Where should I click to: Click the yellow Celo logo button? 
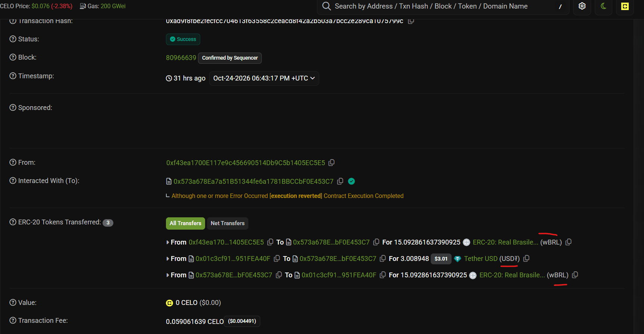[625, 6]
